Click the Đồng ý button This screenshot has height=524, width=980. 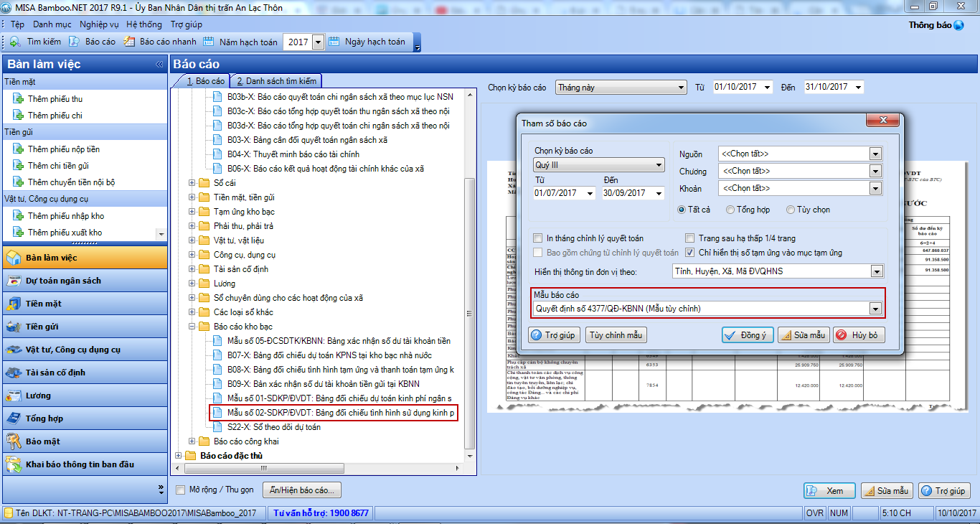pos(748,335)
